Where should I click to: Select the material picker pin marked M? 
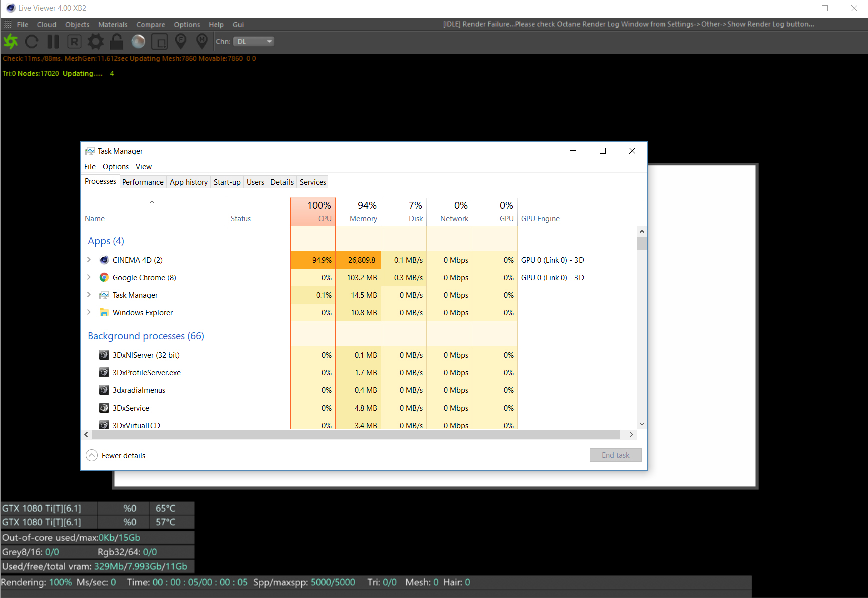[x=202, y=41]
